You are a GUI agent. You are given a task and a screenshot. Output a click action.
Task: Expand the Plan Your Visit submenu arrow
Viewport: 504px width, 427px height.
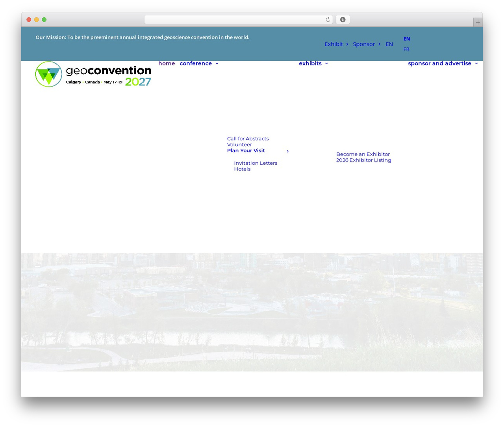pyautogui.click(x=287, y=151)
